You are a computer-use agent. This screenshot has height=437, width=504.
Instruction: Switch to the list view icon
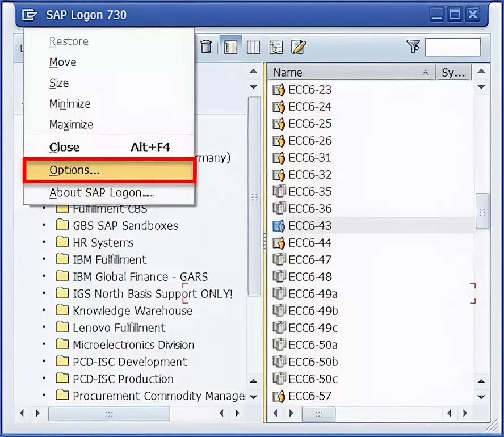coord(253,47)
